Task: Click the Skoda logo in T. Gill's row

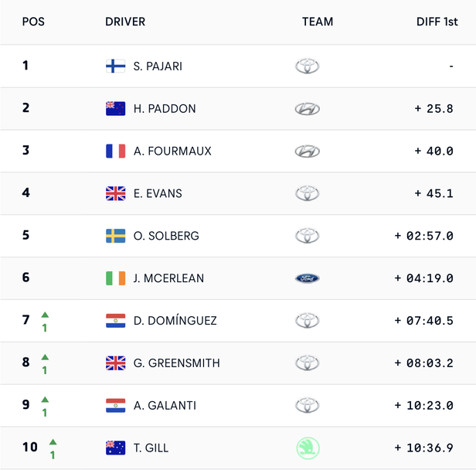Action: [x=308, y=448]
